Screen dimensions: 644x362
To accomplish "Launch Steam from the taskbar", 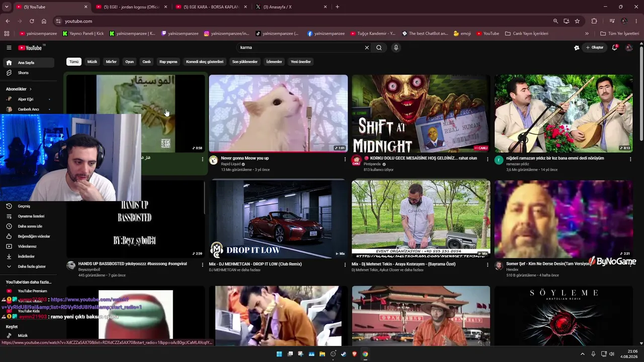I will point(344,354).
